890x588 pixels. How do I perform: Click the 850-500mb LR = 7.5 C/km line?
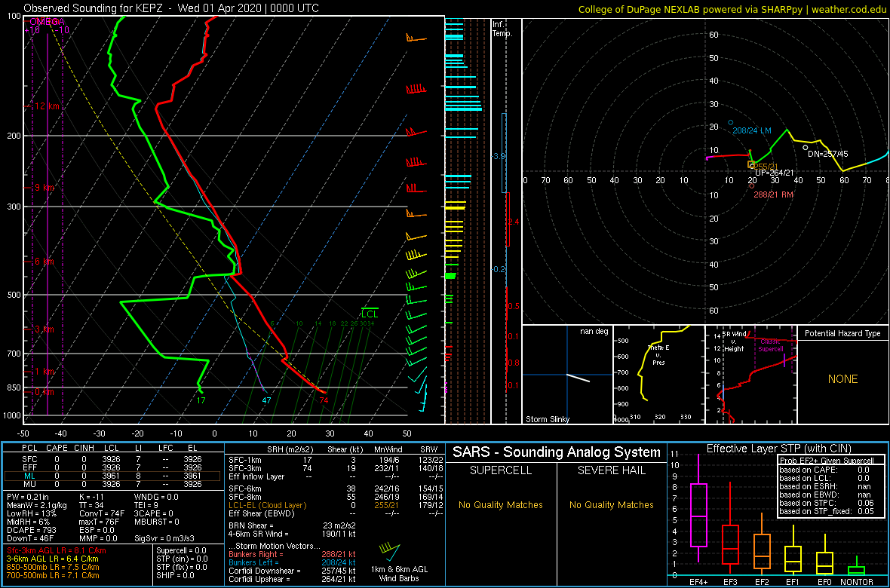(54, 567)
